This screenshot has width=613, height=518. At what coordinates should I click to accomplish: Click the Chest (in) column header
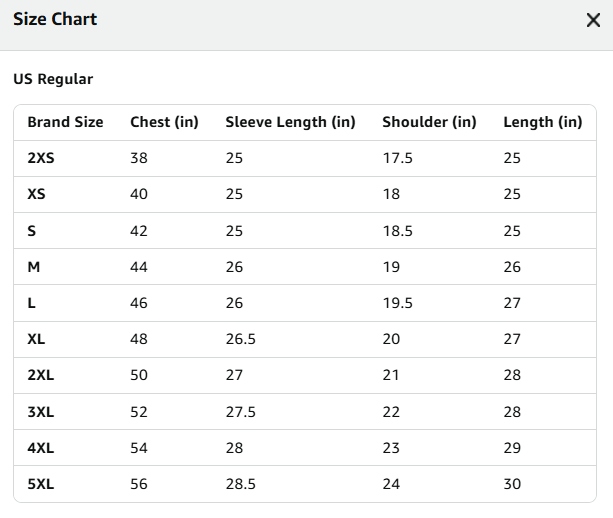tap(164, 122)
